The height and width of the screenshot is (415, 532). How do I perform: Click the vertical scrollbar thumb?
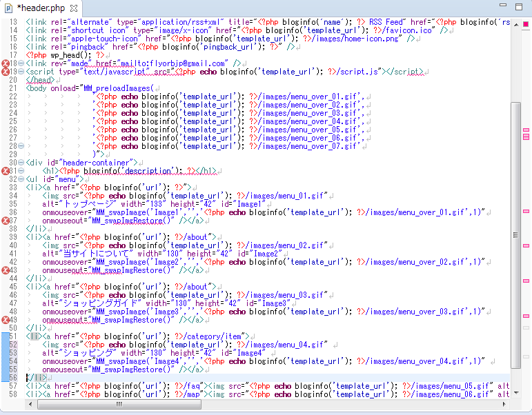click(515, 235)
